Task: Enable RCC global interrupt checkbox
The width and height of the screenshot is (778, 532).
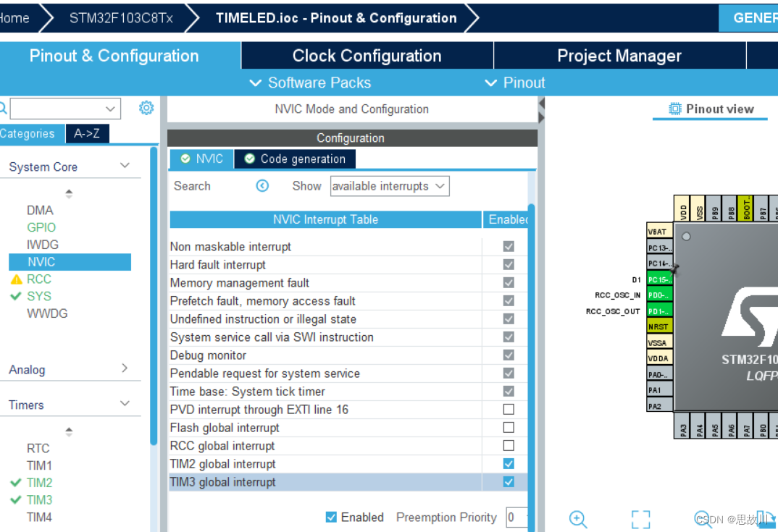Action: click(x=509, y=445)
